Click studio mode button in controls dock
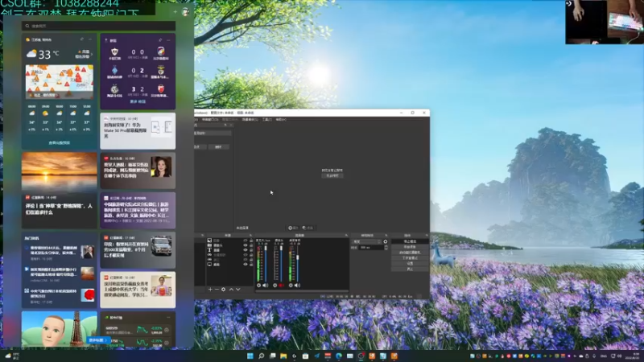This screenshot has width=644, height=362. pyautogui.click(x=410, y=258)
